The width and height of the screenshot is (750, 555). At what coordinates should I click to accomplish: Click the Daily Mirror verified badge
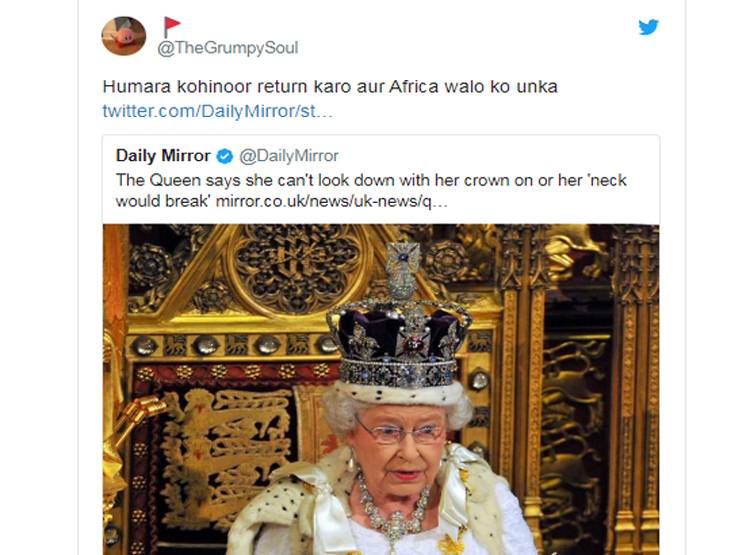[225, 156]
